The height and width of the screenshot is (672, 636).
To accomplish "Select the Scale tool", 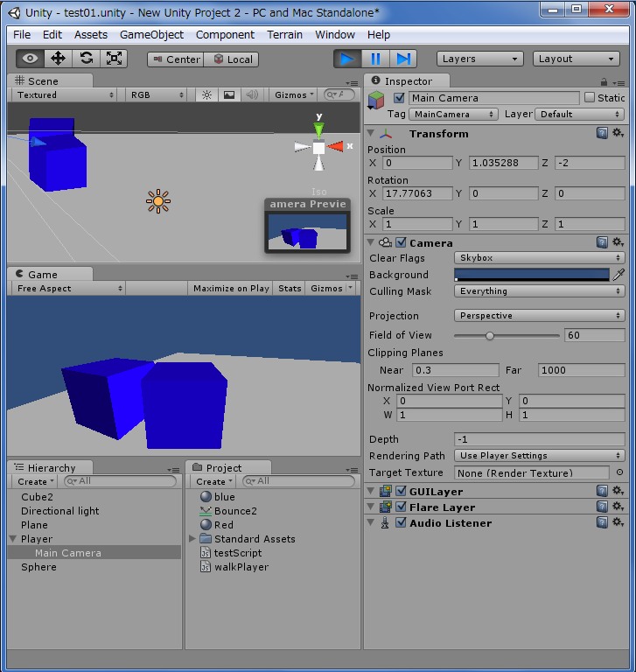I will 114,59.
